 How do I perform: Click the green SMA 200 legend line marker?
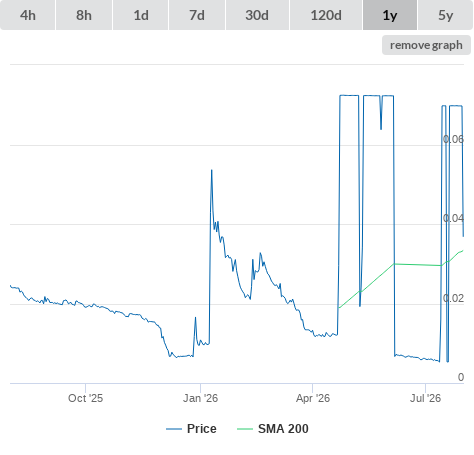[x=245, y=429]
